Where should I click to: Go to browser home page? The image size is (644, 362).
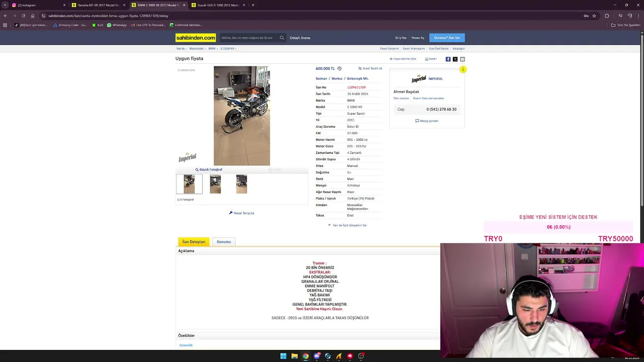tap(33, 16)
